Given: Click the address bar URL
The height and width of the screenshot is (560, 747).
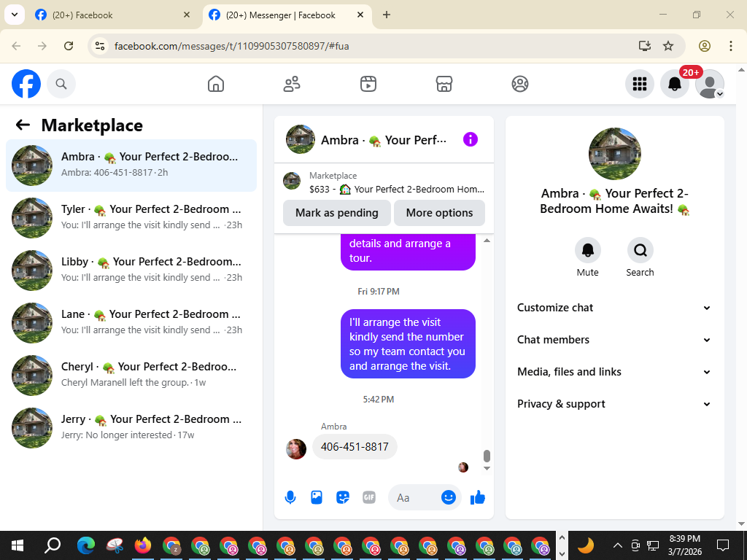Looking at the screenshot, I should pyautogui.click(x=231, y=46).
